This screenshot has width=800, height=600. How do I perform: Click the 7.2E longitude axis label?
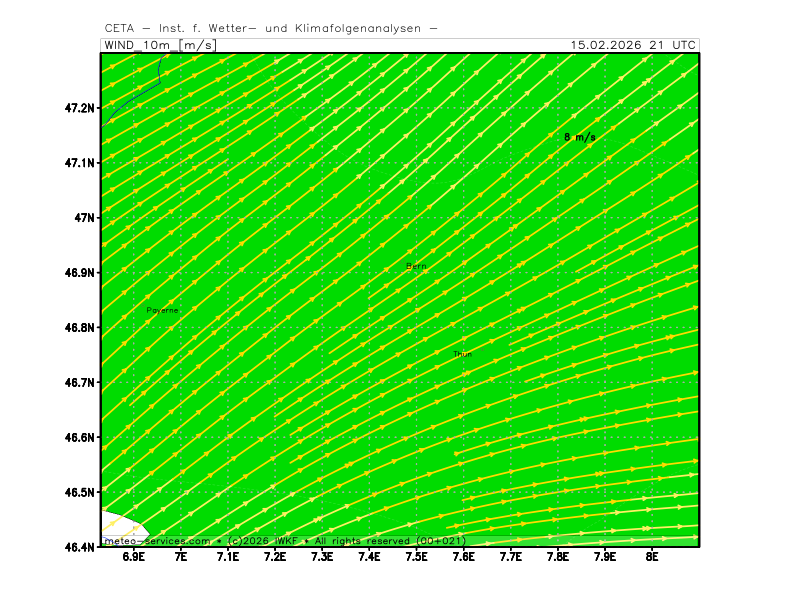tap(275, 558)
